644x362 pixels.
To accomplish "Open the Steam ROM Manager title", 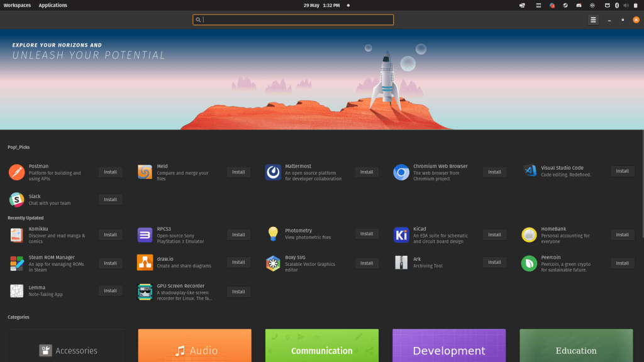I will point(52,257).
